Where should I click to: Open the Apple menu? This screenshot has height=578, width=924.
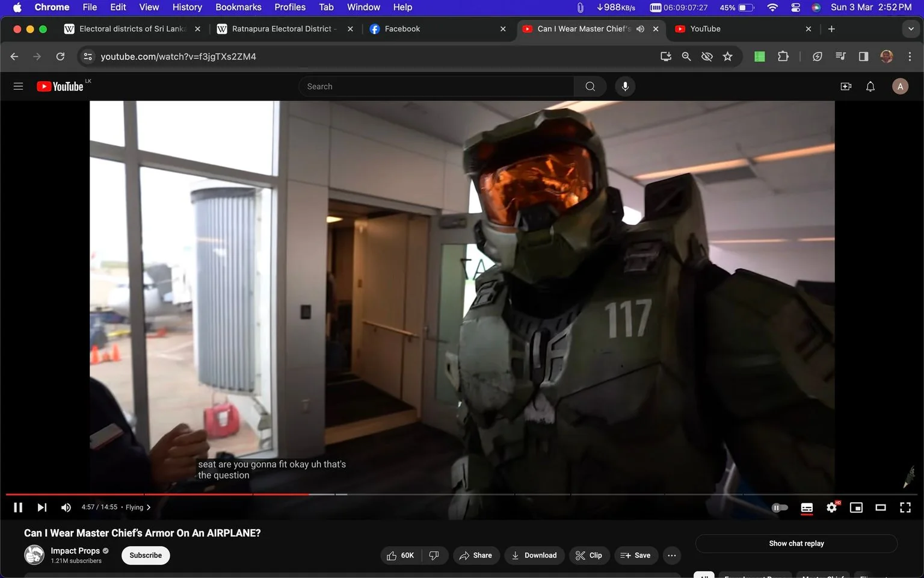(x=17, y=7)
